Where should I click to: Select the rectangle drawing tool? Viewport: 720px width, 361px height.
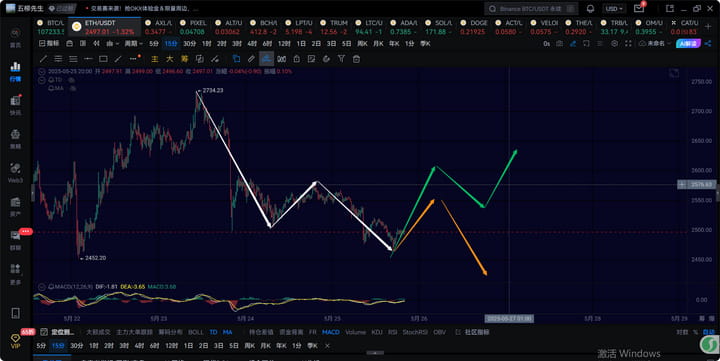(x=103, y=59)
